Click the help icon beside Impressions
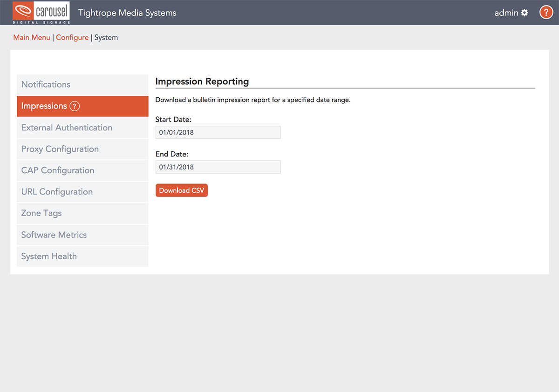Viewport: 559px width, 392px height. coord(75,106)
